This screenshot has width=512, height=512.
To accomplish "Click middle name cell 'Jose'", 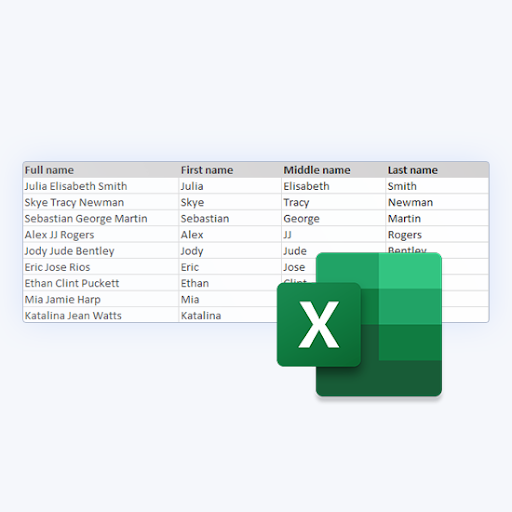I will (298, 267).
